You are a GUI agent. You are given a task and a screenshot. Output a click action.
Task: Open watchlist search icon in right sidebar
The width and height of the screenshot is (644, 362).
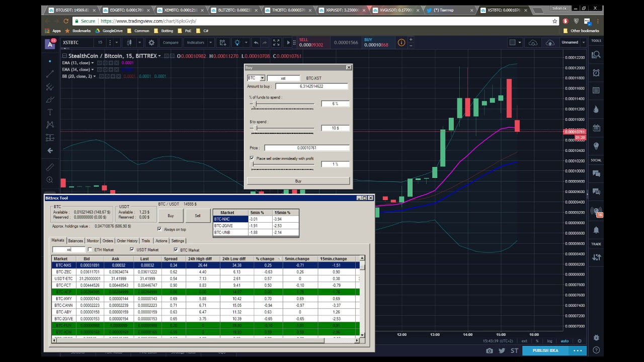[596, 54]
